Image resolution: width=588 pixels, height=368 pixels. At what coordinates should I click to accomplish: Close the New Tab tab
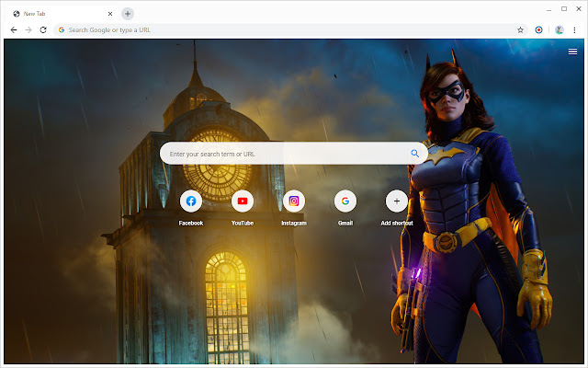110,14
